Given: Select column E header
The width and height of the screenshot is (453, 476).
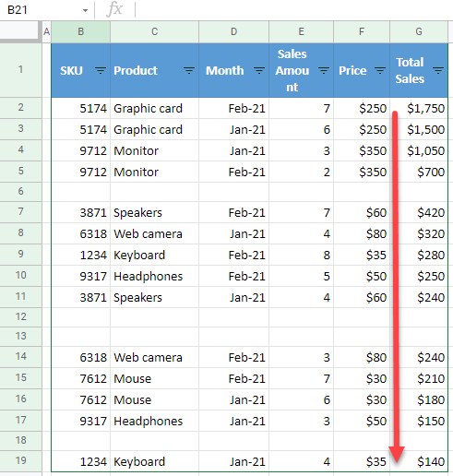Looking at the screenshot, I should coord(301,31).
